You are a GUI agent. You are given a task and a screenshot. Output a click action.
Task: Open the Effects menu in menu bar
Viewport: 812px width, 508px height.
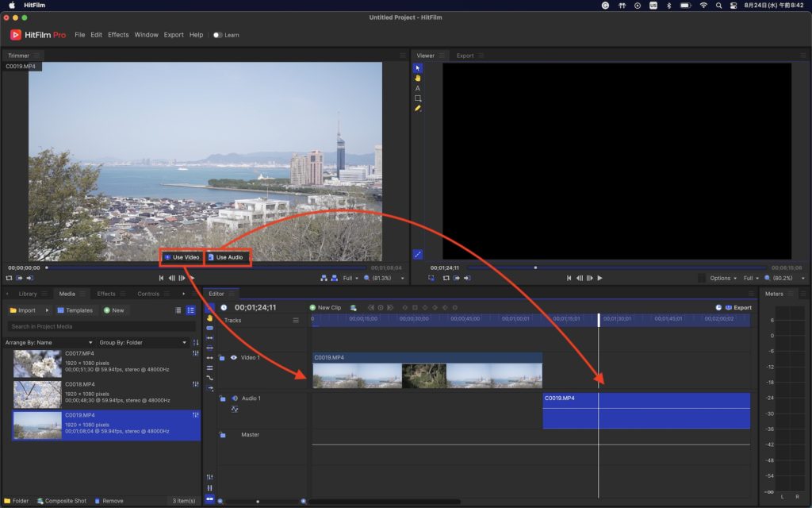tap(118, 35)
